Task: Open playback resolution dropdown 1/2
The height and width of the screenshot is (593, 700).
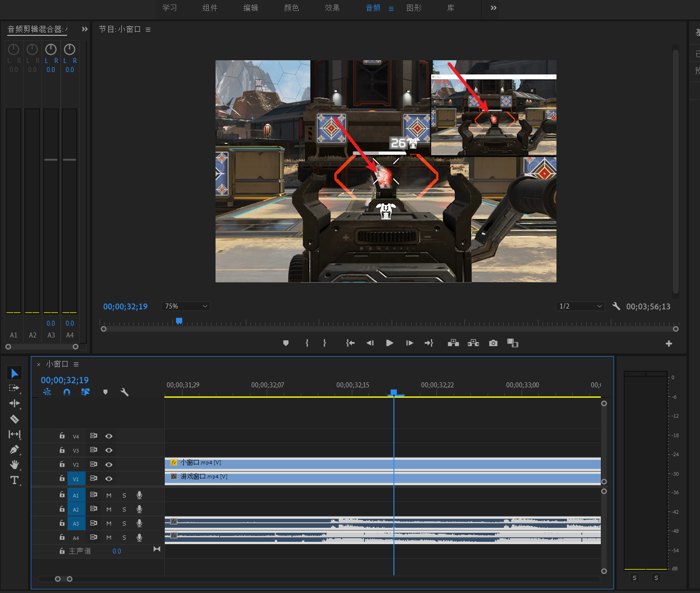Action: click(580, 306)
